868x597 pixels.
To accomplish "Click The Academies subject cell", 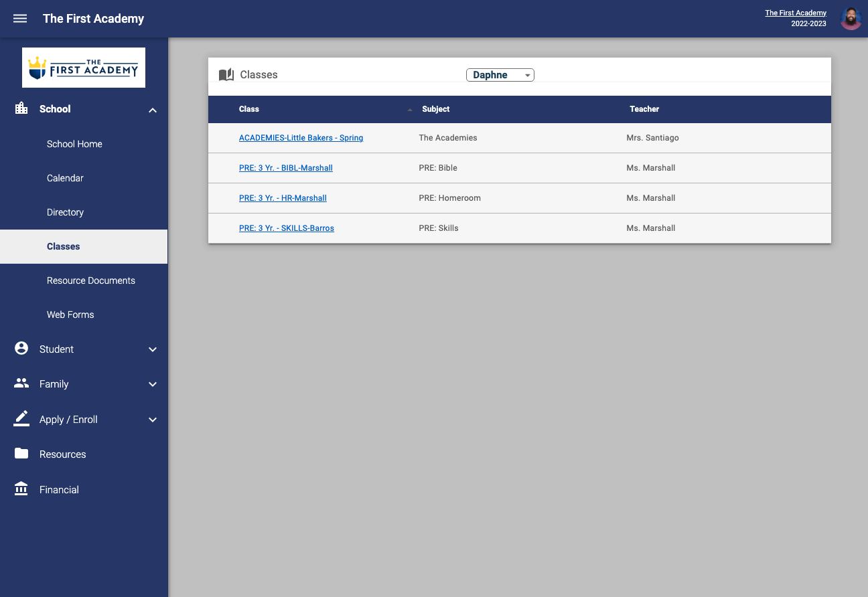I will 448,138.
